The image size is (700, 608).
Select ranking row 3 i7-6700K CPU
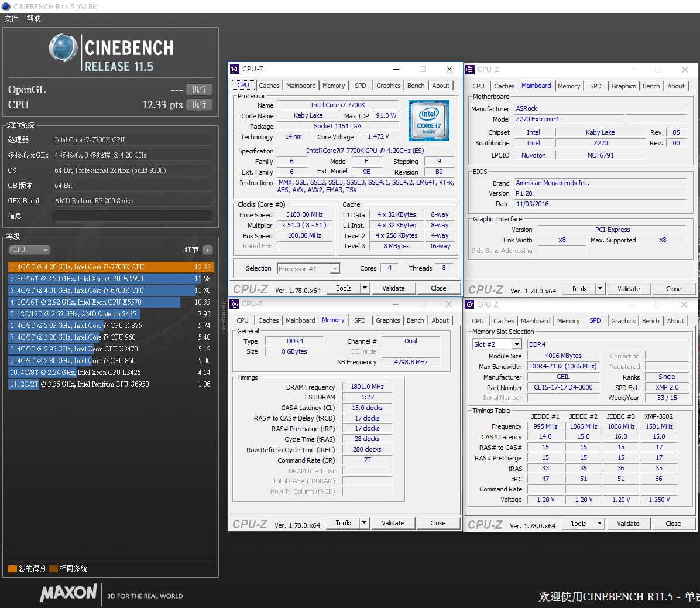pos(111,290)
